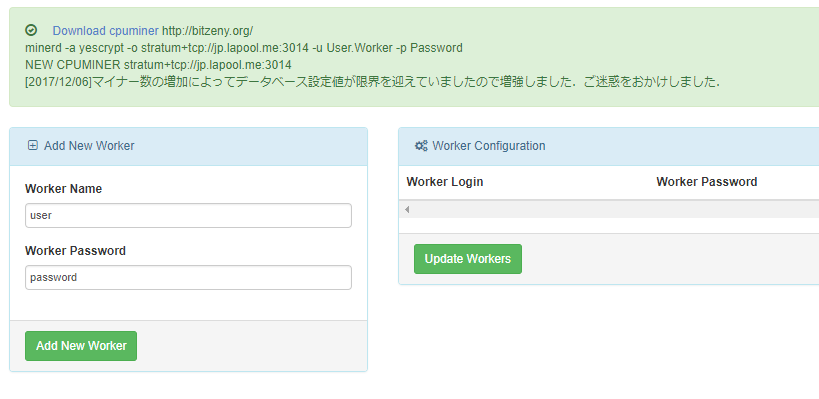This screenshot has width=819, height=399.
Task: Click the gears icon beside Worker Configuration
Action: pos(421,146)
